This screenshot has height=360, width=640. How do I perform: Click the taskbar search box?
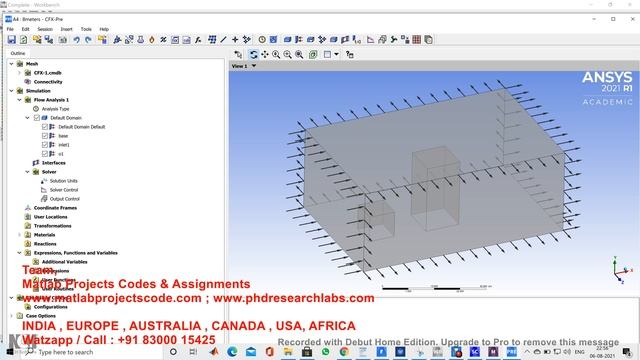[x=92, y=352]
